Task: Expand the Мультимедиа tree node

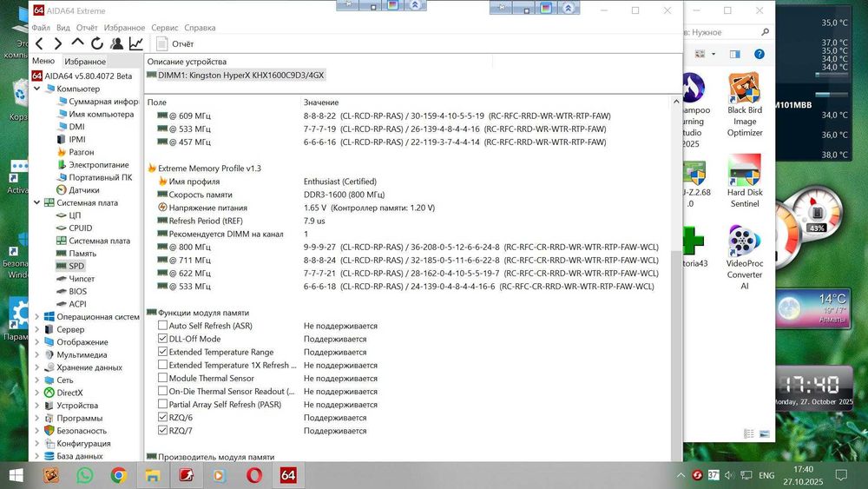Action: pos(37,355)
